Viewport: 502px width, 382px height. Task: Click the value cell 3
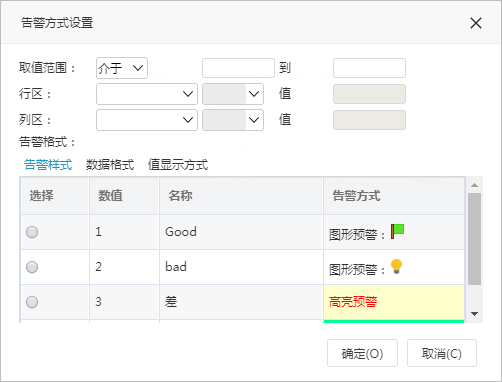[x=124, y=302]
